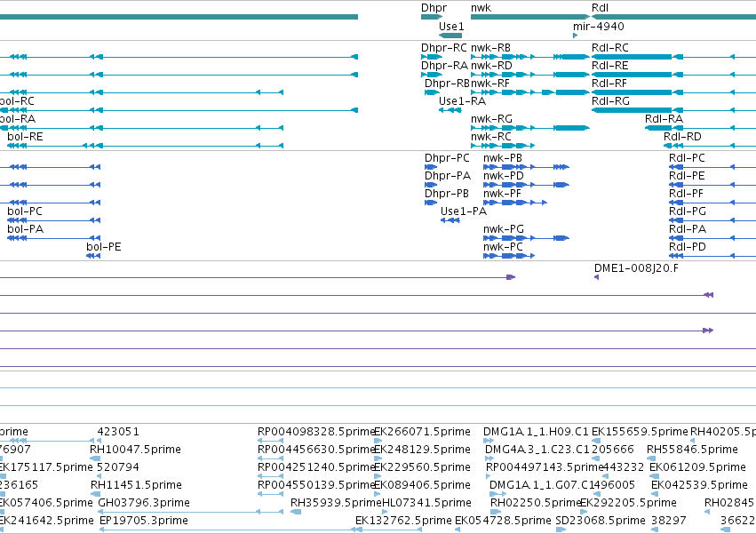Click the Rdl-RD transcript label

pyautogui.click(x=682, y=137)
